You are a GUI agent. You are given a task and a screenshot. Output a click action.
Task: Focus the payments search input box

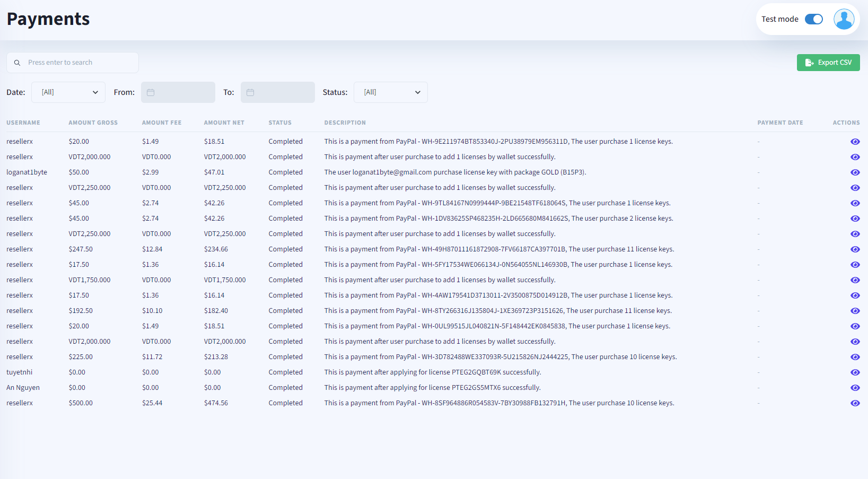pyautogui.click(x=80, y=63)
